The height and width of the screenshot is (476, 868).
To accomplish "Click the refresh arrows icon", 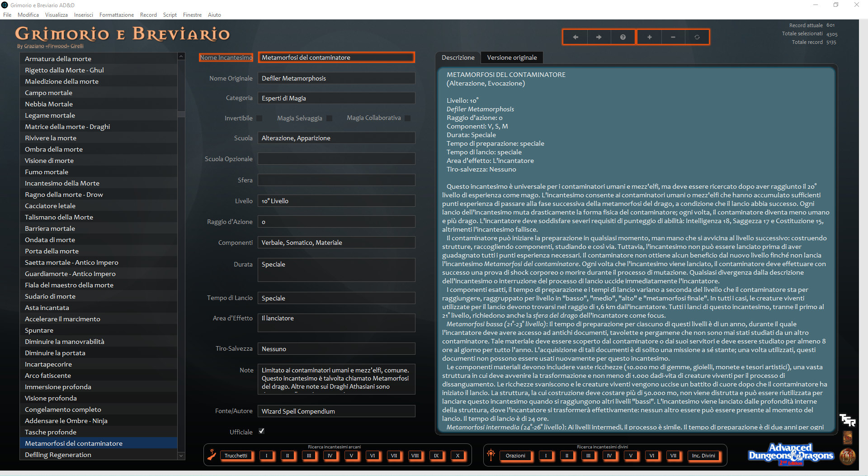I will click(697, 37).
